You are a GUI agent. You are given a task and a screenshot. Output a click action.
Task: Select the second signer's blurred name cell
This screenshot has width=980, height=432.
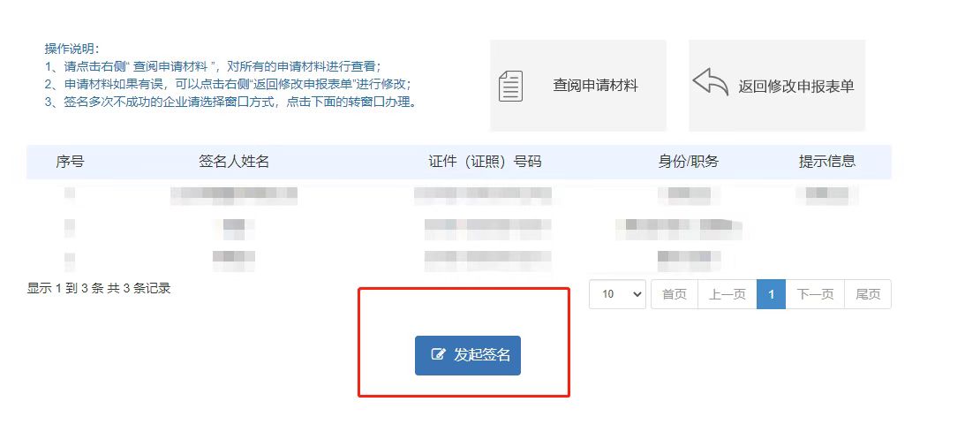[234, 230]
